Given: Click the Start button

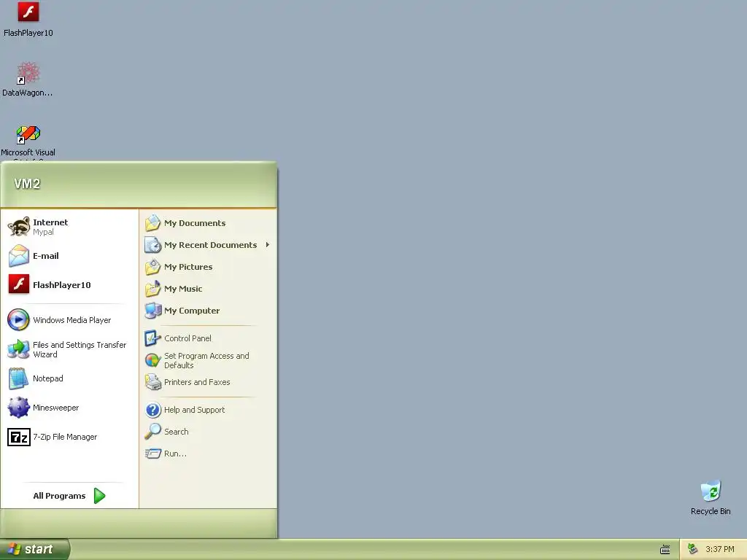Looking at the screenshot, I should [35, 549].
